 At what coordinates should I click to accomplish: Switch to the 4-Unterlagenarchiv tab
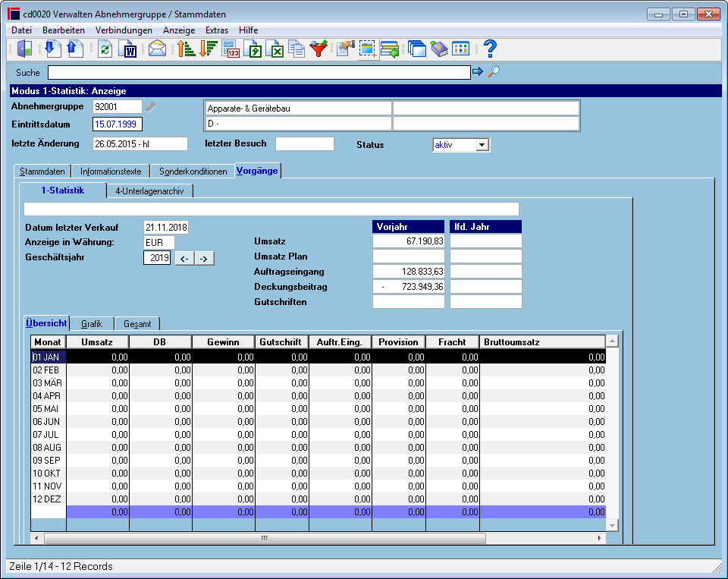pos(149,191)
